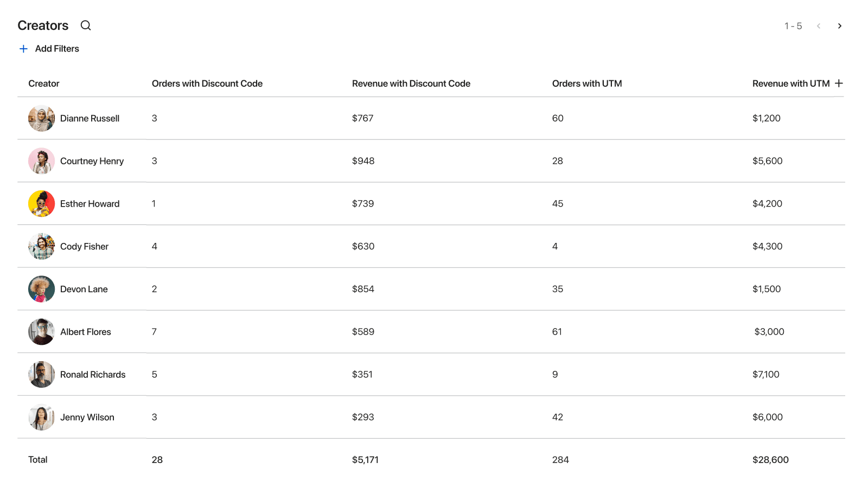Click the Creators page title
The width and height of the screenshot is (868, 488).
pos(43,25)
